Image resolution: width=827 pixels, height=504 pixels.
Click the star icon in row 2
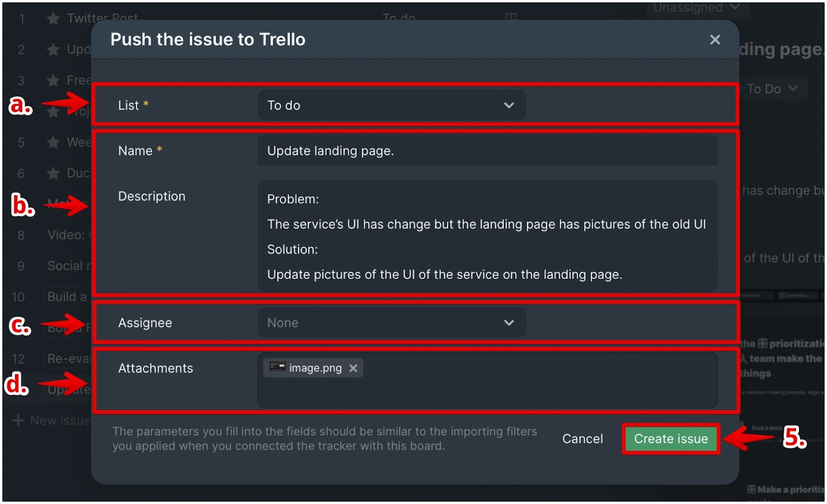click(53, 50)
